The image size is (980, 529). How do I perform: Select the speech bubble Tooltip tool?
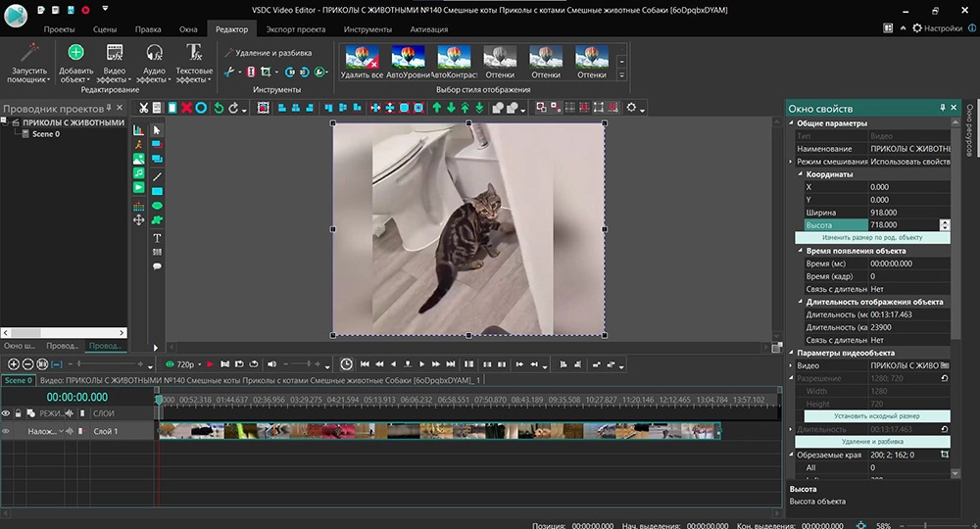(x=157, y=266)
